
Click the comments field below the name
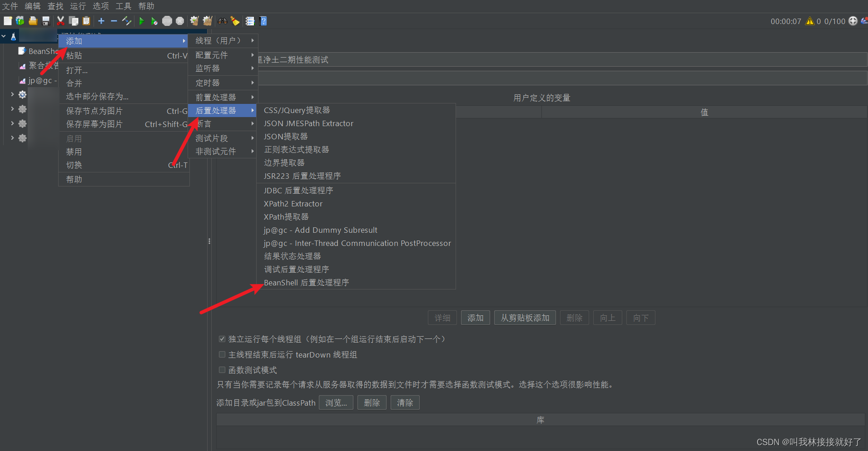(x=562, y=78)
